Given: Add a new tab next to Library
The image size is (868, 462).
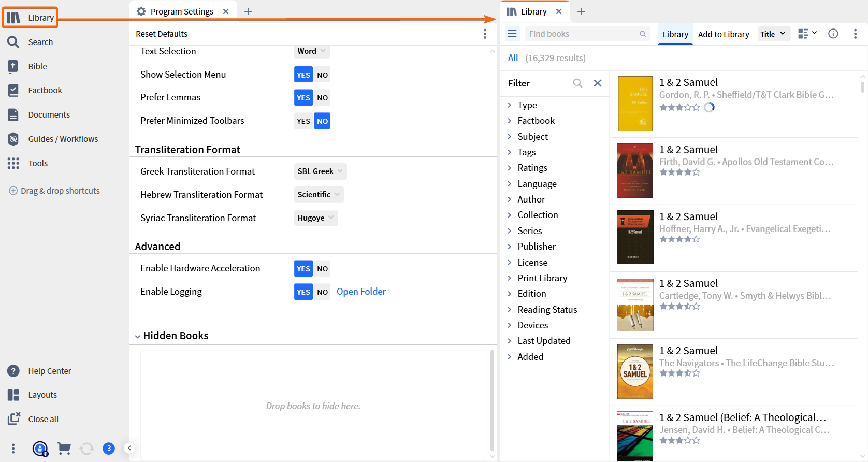Looking at the screenshot, I should click(581, 11).
